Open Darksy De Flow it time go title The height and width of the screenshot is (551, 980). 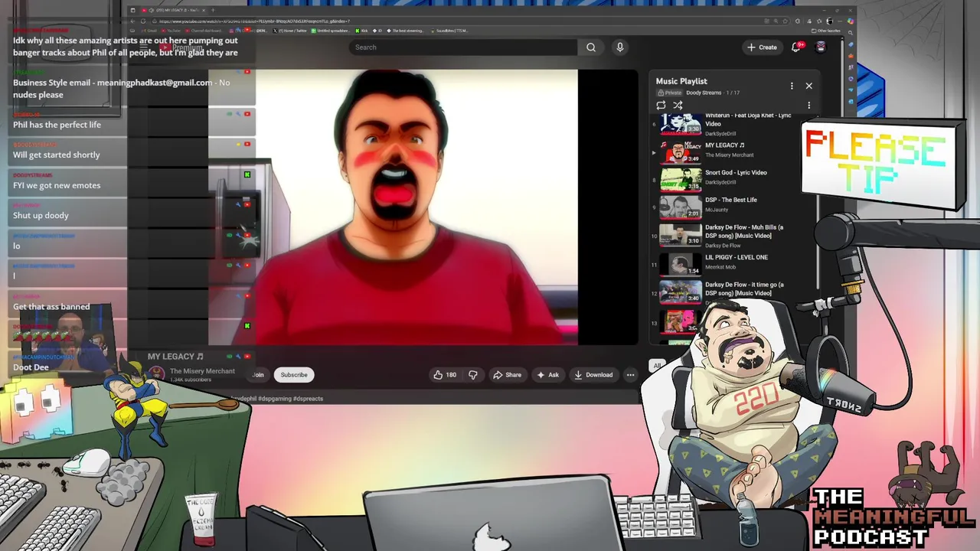click(x=744, y=289)
